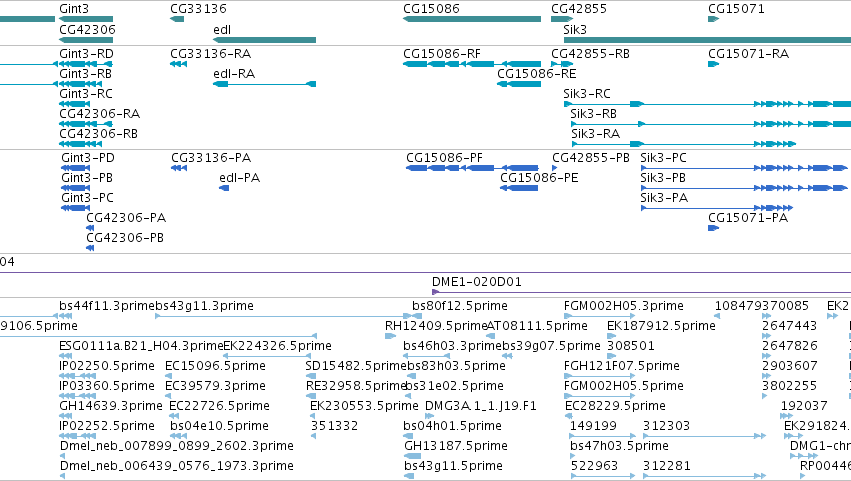Select transcript Sik3-RA label
Image resolution: width=851 pixels, height=481 pixels.
595,134
